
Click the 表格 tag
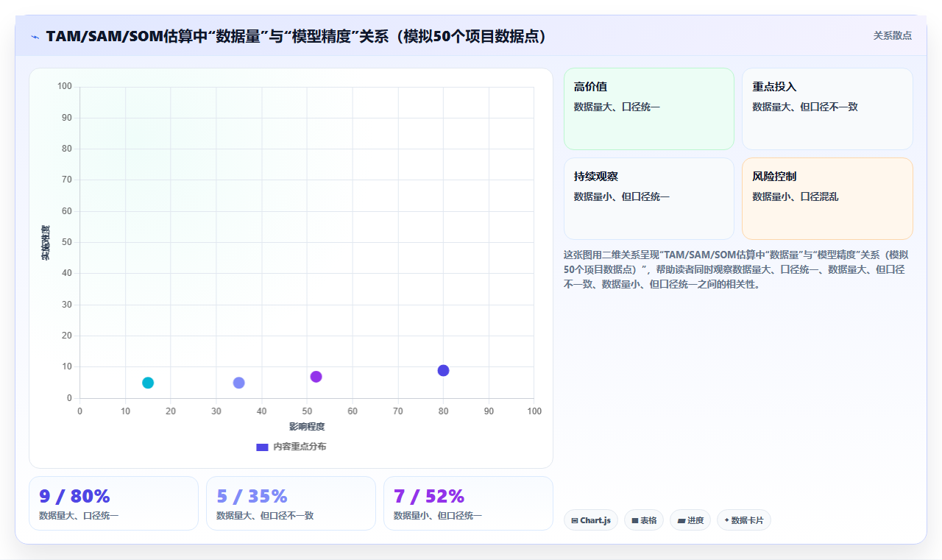[x=644, y=520]
